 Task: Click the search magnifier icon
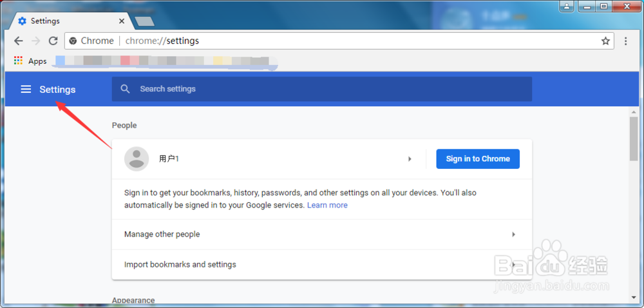click(x=126, y=89)
